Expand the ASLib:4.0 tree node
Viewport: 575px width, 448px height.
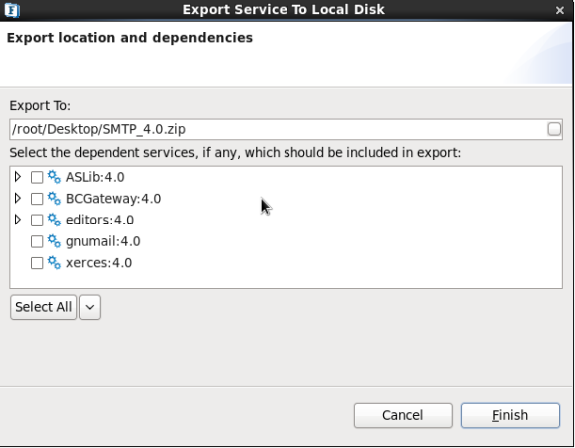[18, 177]
